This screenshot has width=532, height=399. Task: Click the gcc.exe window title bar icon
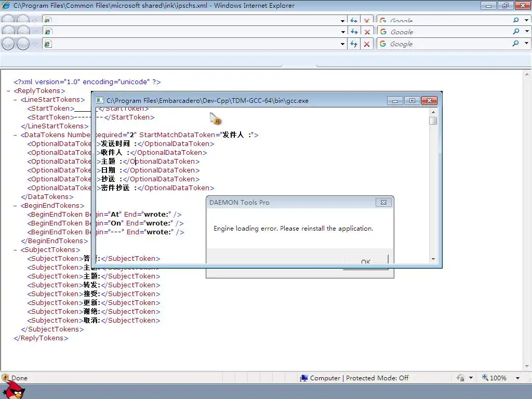(x=99, y=100)
